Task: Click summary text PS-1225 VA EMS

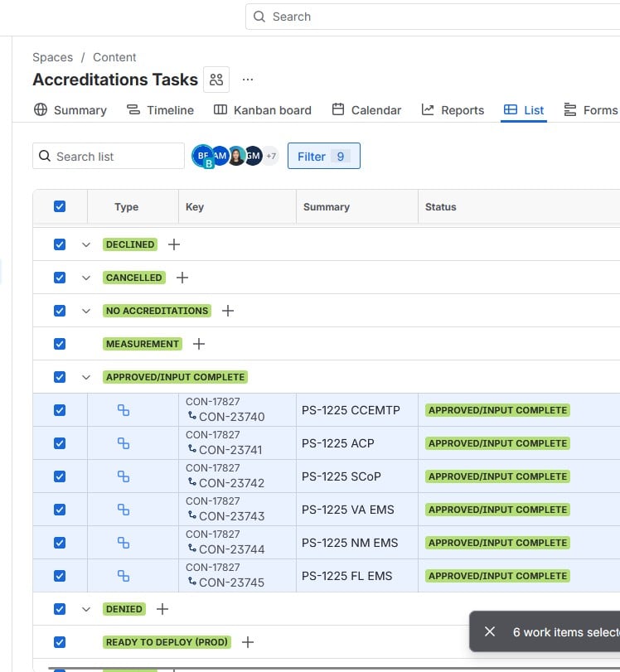Action: tap(348, 510)
